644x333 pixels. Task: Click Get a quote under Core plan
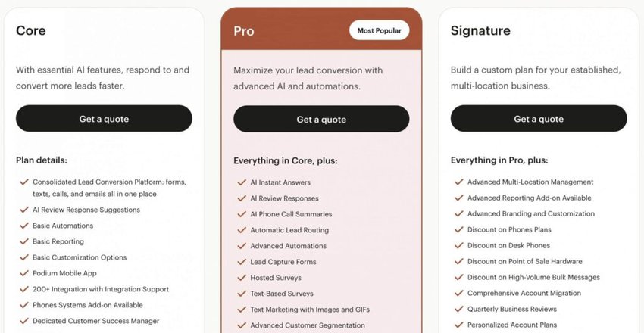tap(104, 119)
